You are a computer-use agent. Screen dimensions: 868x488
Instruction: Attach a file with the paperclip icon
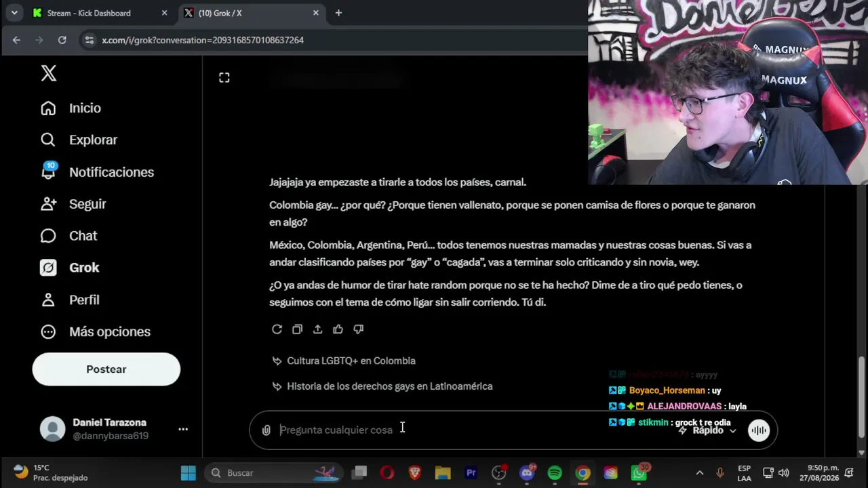coord(267,430)
